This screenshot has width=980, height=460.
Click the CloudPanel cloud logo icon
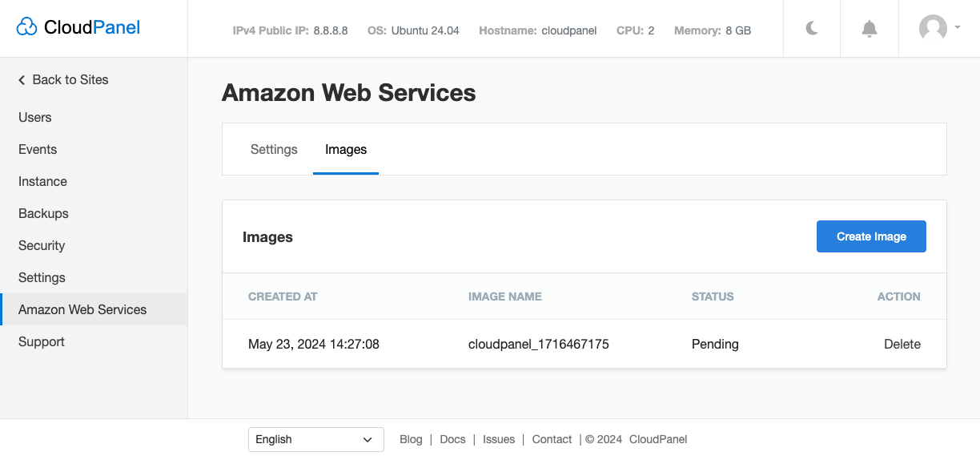[26, 28]
